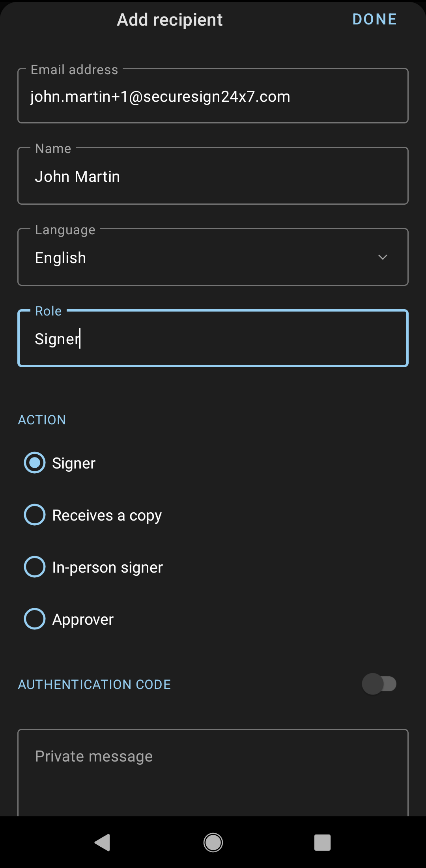Choose the Receives a copy option
Screen dimensions: 426x868
pos(35,515)
